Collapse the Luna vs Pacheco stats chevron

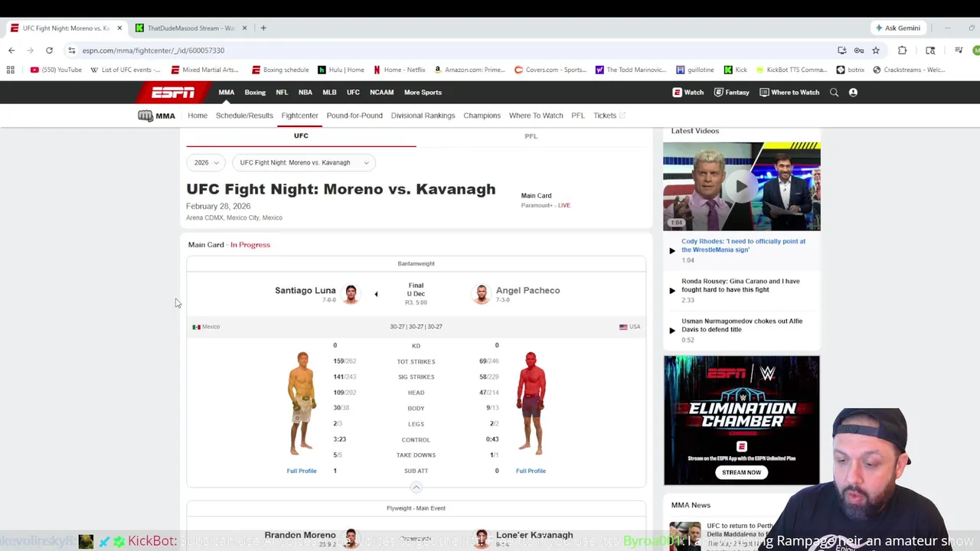click(416, 487)
